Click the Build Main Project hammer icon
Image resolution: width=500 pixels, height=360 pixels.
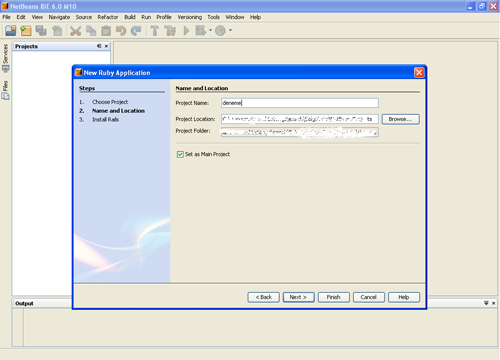click(154, 31)
